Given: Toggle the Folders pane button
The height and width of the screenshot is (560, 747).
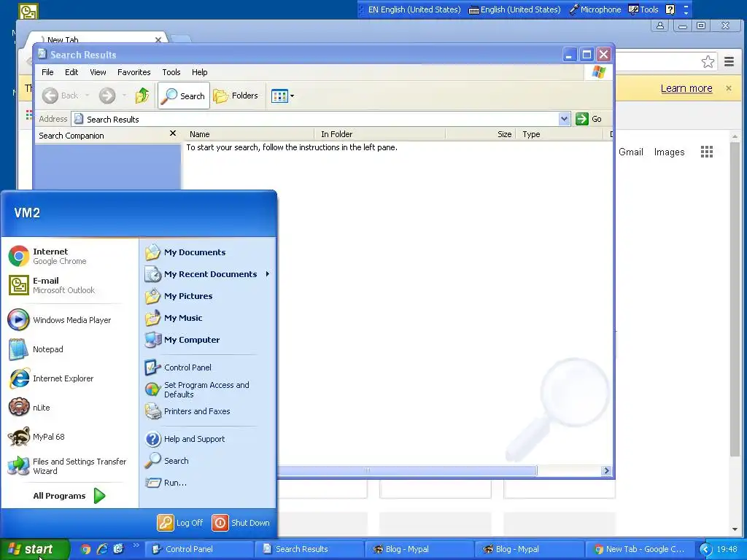Looking at the screenshot, I should click(x=236, y=96).
